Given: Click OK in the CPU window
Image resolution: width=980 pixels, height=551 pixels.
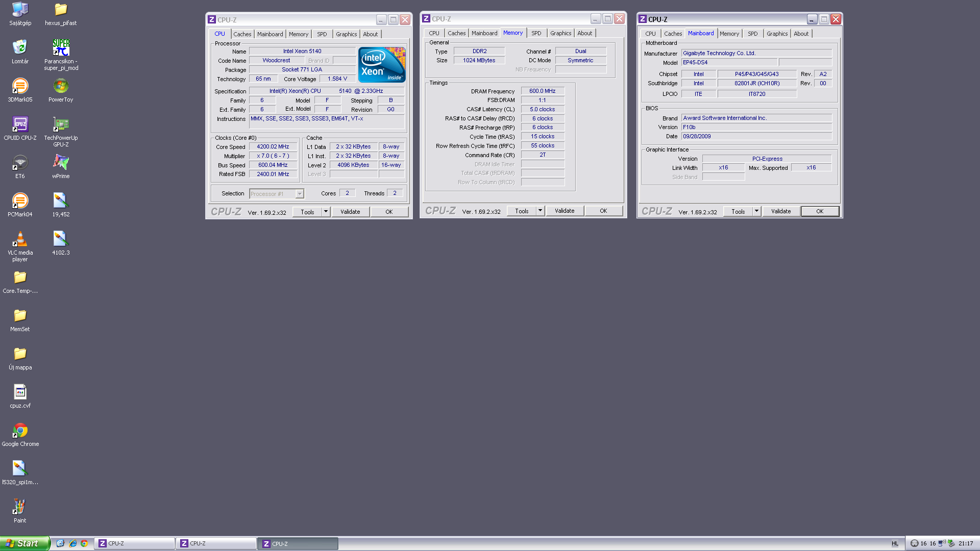Looking at the screenshot, I should pyautogui.click(x=389, y=212).
